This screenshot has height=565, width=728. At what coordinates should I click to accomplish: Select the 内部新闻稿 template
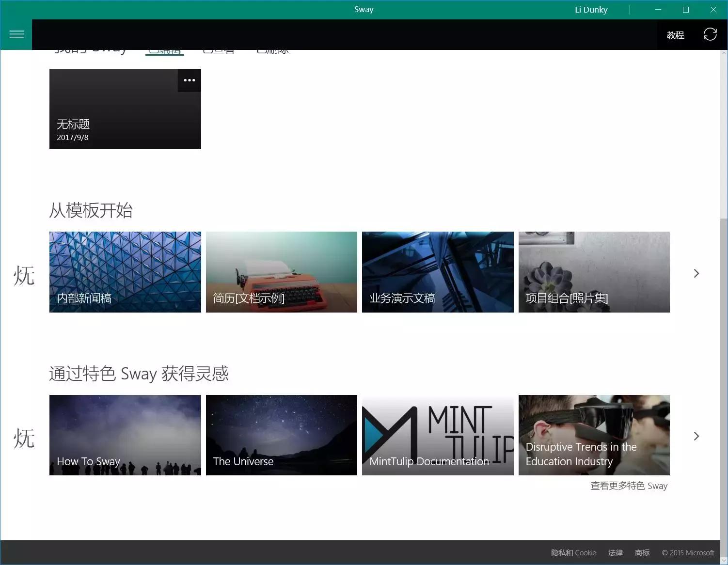pyautogui.click(x=125, y=272)
